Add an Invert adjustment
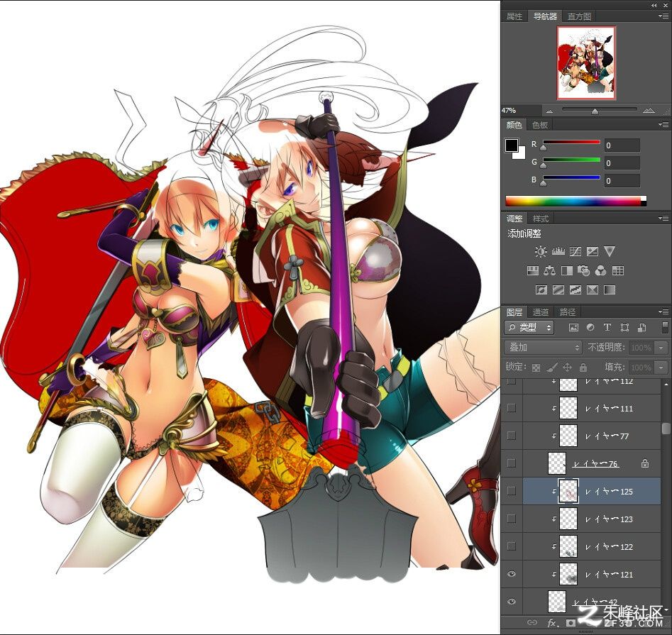 point(541,290)
